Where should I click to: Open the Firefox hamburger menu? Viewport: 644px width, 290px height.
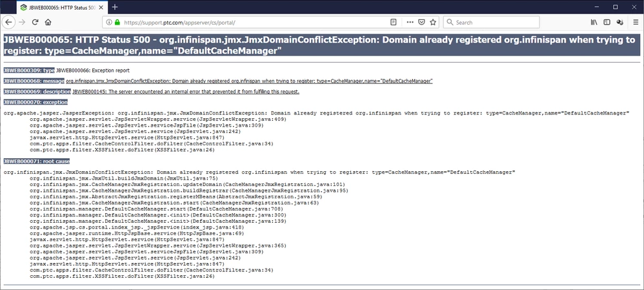tap(636, 22)
